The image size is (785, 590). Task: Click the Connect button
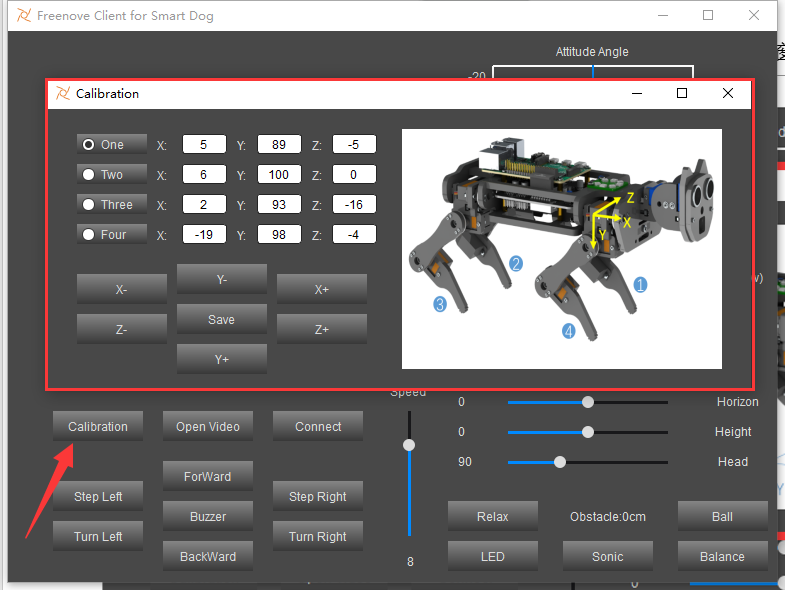[318, 426]
